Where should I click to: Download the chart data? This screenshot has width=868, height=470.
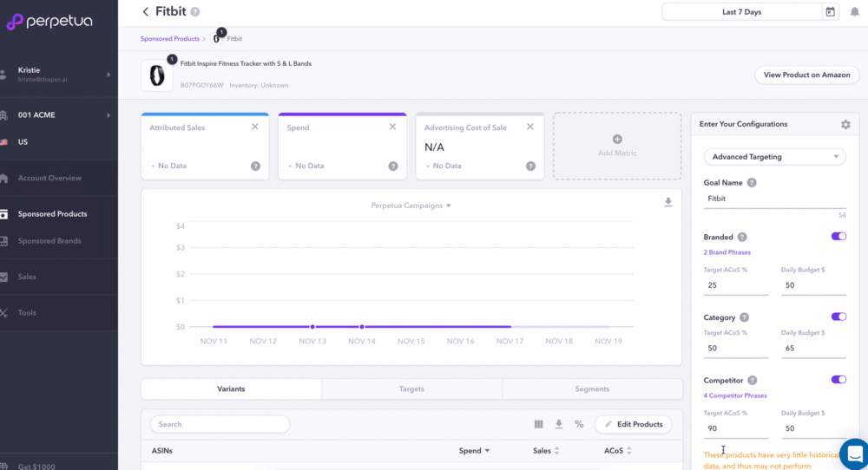(x=668, y=202)
